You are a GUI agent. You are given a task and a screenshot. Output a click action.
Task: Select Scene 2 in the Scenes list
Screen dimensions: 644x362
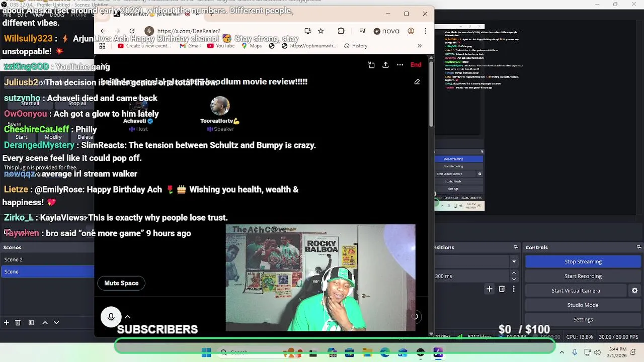(47, 259)
